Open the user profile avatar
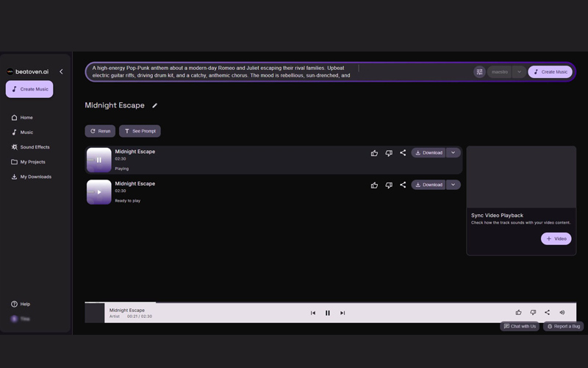This screenshot has height=368, width=588. [x=14, y=319]
